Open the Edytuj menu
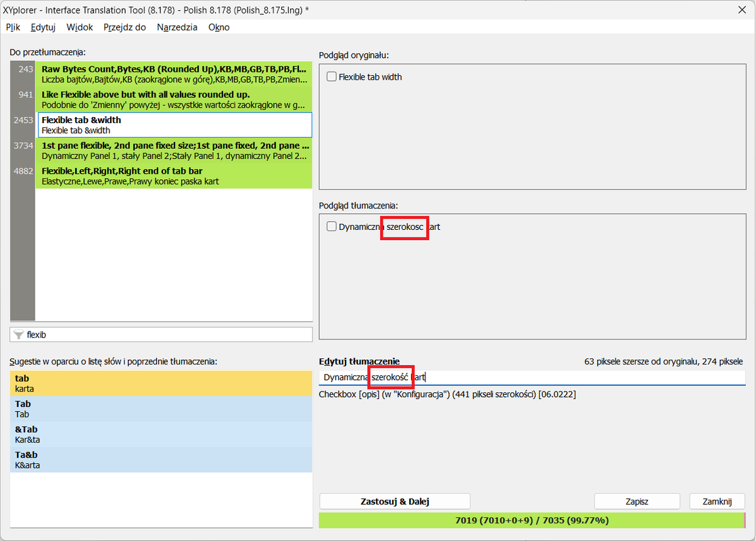 pyautogui.click(x=43, y=27)
